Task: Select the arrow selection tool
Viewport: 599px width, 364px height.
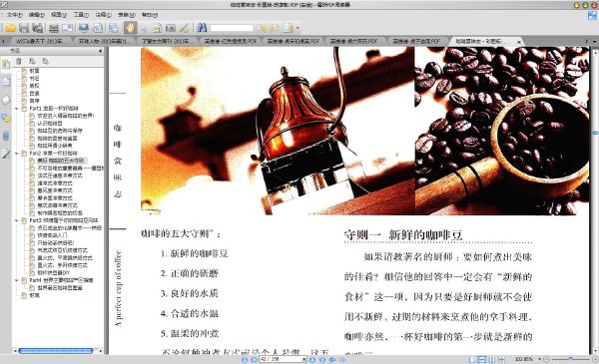Action: (144, 28)
